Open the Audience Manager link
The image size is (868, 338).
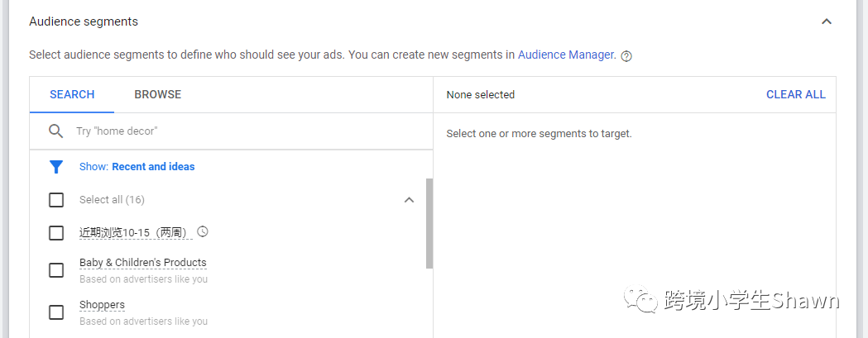pos(566,55)
